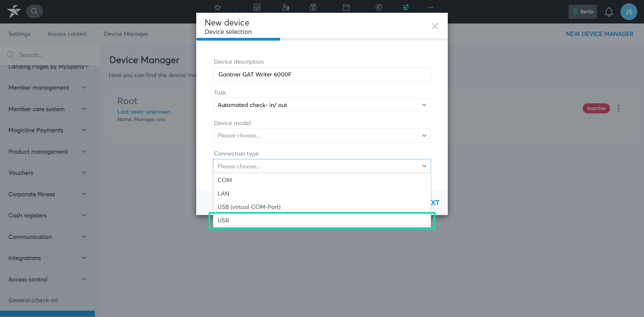644x317 pixels.
Task: Expand Cash registers section
Action: [48, 215]
